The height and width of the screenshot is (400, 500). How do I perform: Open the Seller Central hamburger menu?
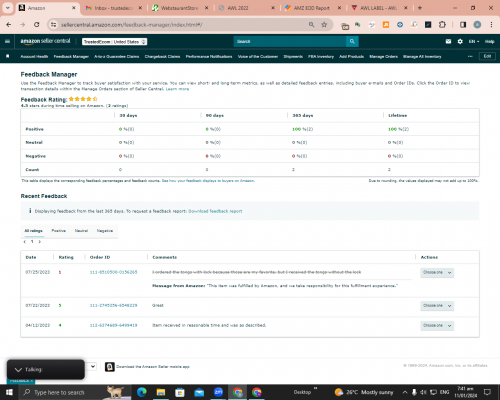point(7,41)
